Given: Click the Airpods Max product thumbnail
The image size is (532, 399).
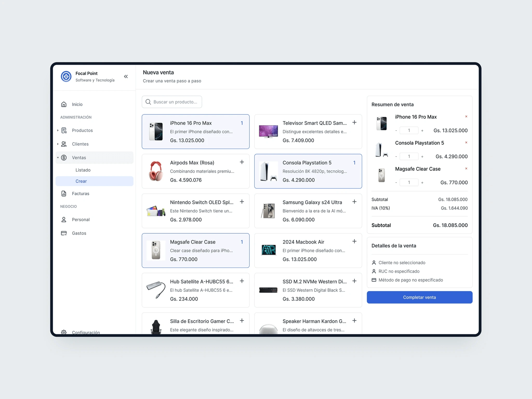Looking at the screenshot, I should pos(156,171).
